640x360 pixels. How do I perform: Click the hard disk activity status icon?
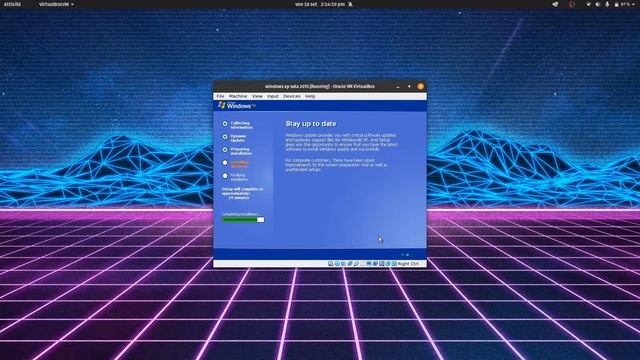(330, 264)
